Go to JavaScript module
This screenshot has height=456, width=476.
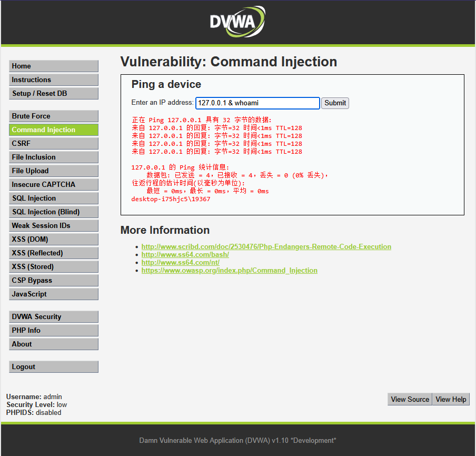54,294
